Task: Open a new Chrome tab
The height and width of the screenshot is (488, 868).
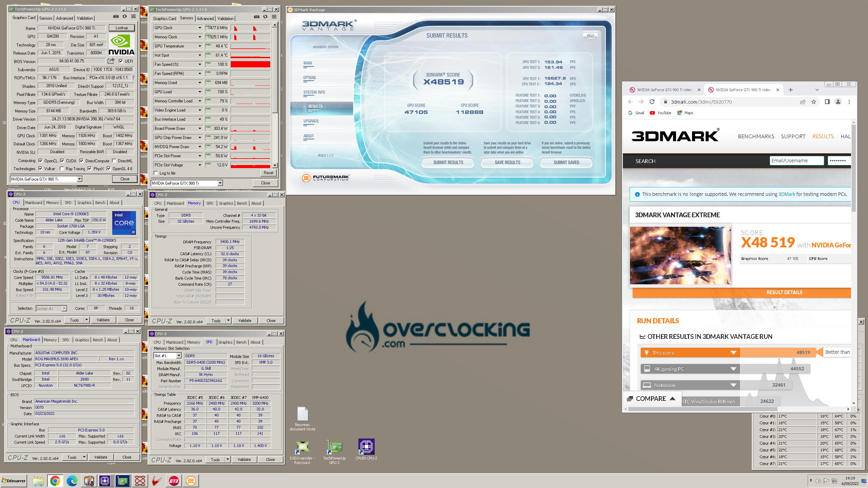Action: (x=791, y=90)
